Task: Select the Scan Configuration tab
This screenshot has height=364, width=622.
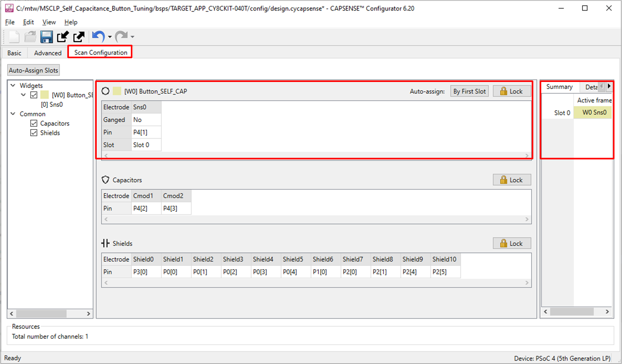Action: (x=101, y=53)
